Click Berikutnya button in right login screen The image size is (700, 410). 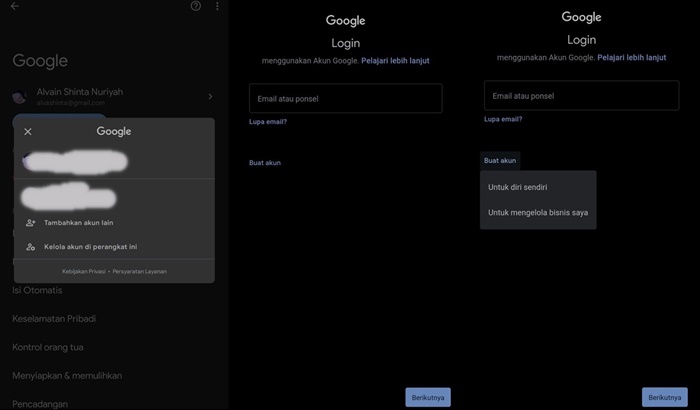(x=664, y=397)
